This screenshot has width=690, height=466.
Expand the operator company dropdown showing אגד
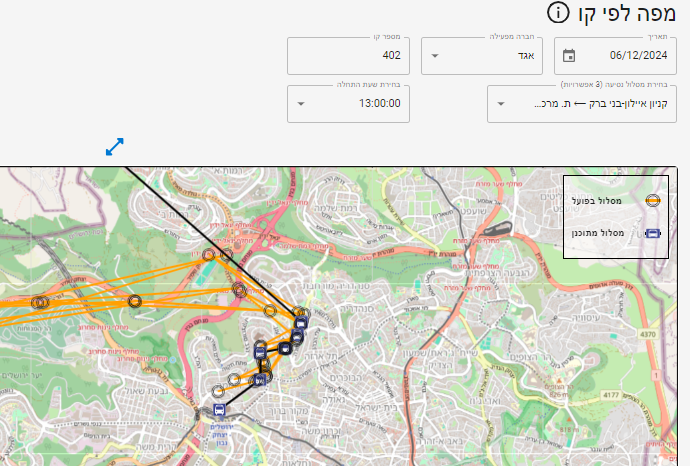(482, 56)
